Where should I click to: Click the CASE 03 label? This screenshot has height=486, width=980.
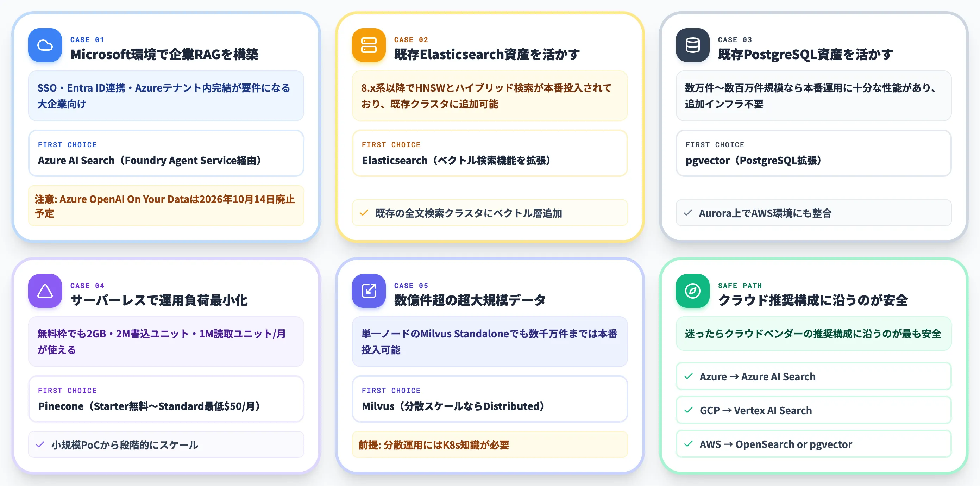pyautogui.click(x=735, y=40)
